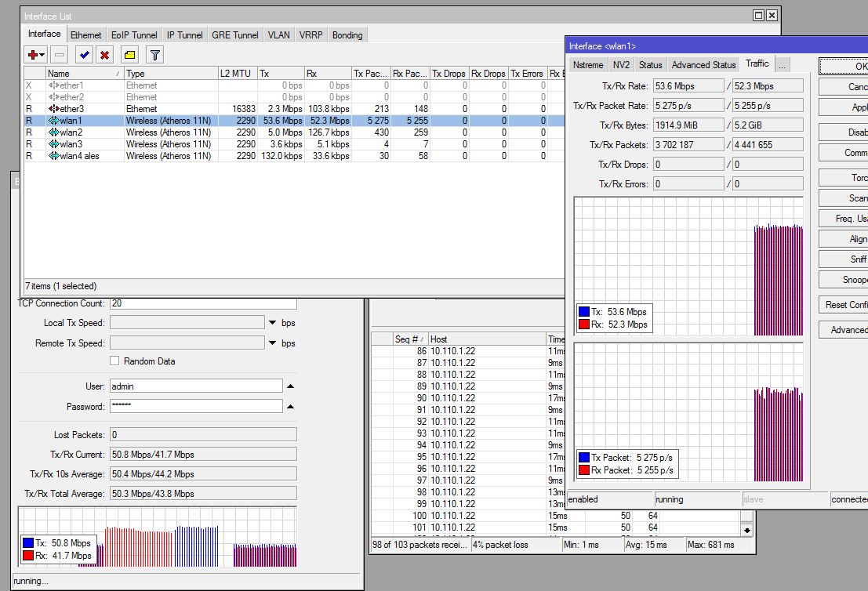This screenshot has width=868, height=591.
Task: Click the wlan3 wireless interface icon
Action: click(53, 144)
